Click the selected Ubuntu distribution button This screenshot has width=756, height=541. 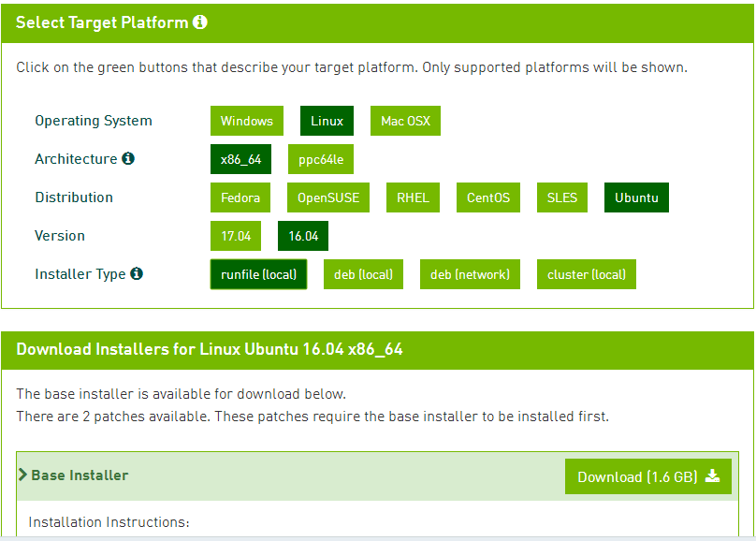[x=636, y=197]
